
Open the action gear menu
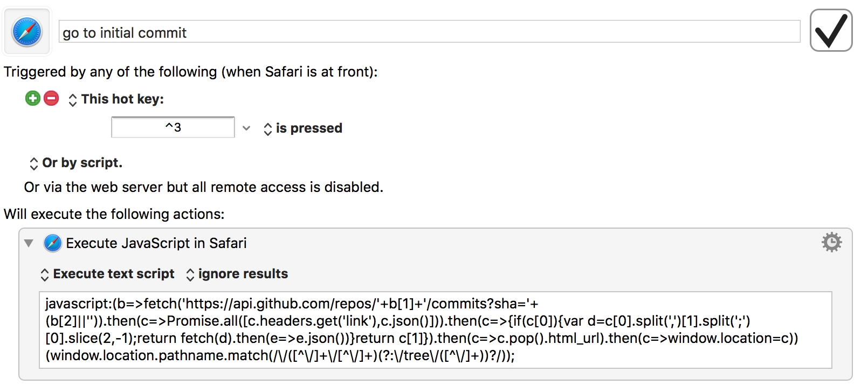[831, 243]
